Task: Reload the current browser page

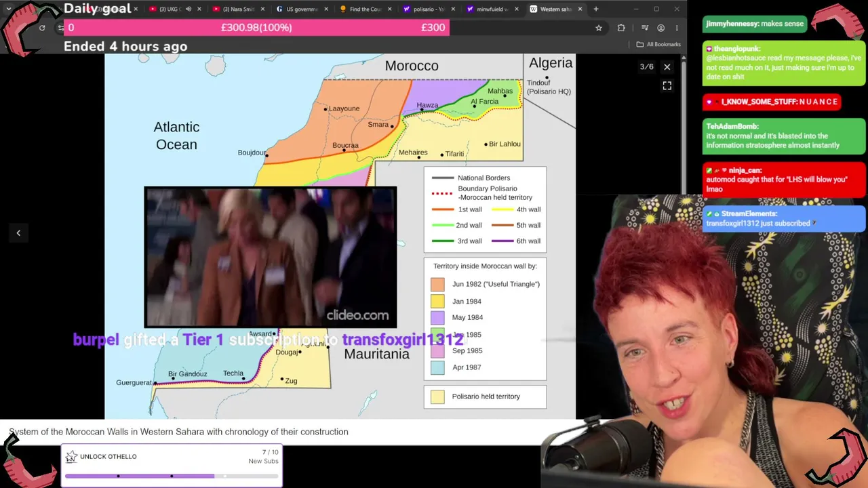Action: click(x=42, y=28)
